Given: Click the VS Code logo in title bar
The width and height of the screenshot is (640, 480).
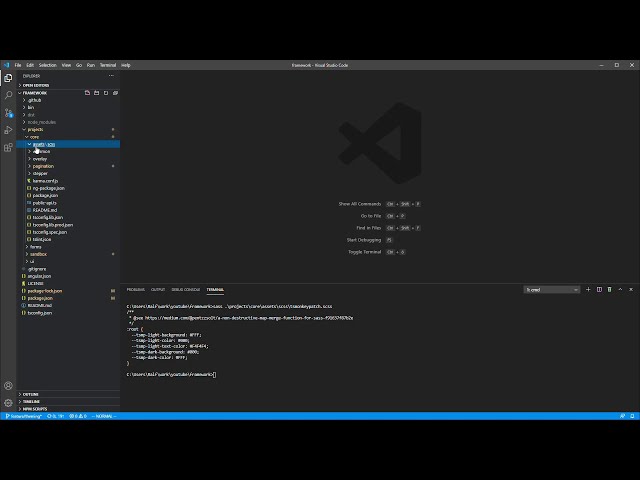Looking at the screenshot, I should 7,65.
